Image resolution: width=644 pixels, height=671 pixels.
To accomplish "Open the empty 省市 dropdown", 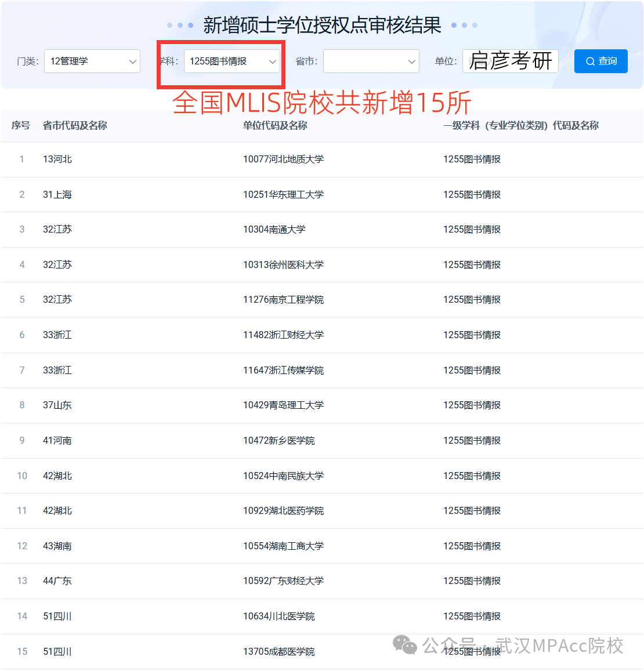I will point(371,61).
